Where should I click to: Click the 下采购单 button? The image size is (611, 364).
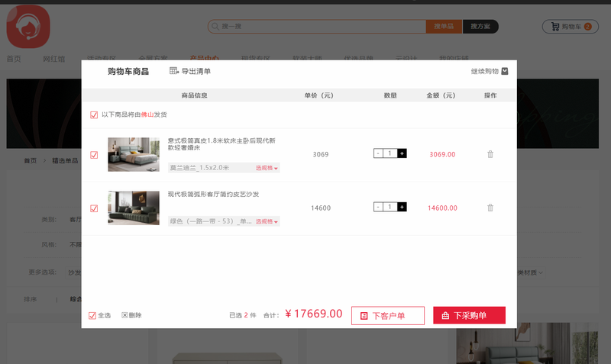[x=469, y=315]
